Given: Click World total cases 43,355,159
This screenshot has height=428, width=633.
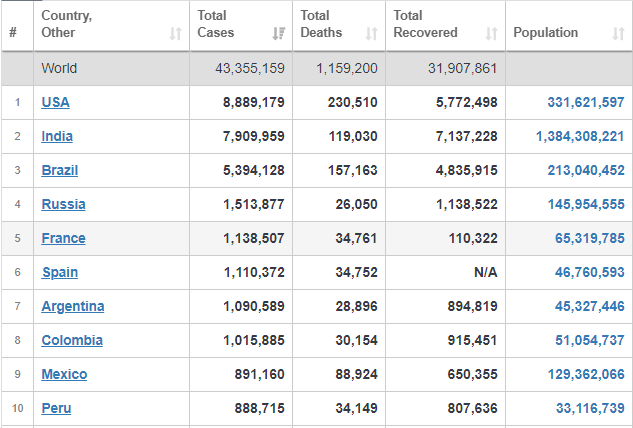Looking at the screenshot, I should pos(249,68).
